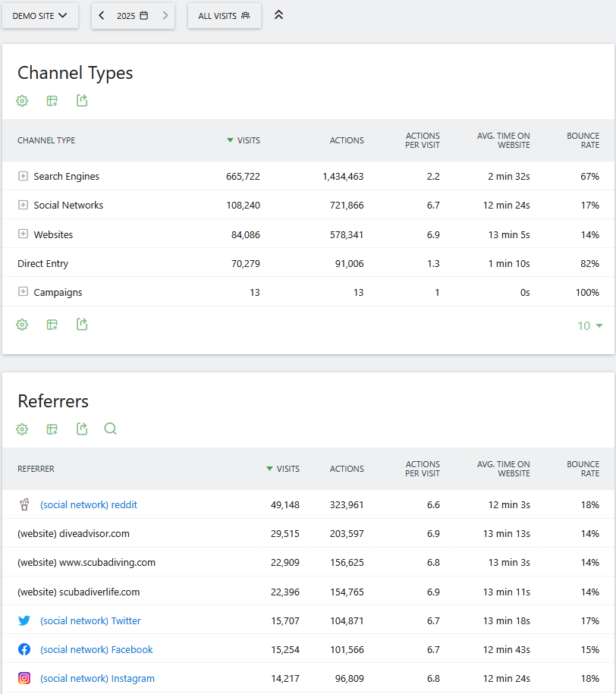Viewport: 616px width, 694px height.
Task: Open the 2025 date picker
Action: tap(133, 15)
